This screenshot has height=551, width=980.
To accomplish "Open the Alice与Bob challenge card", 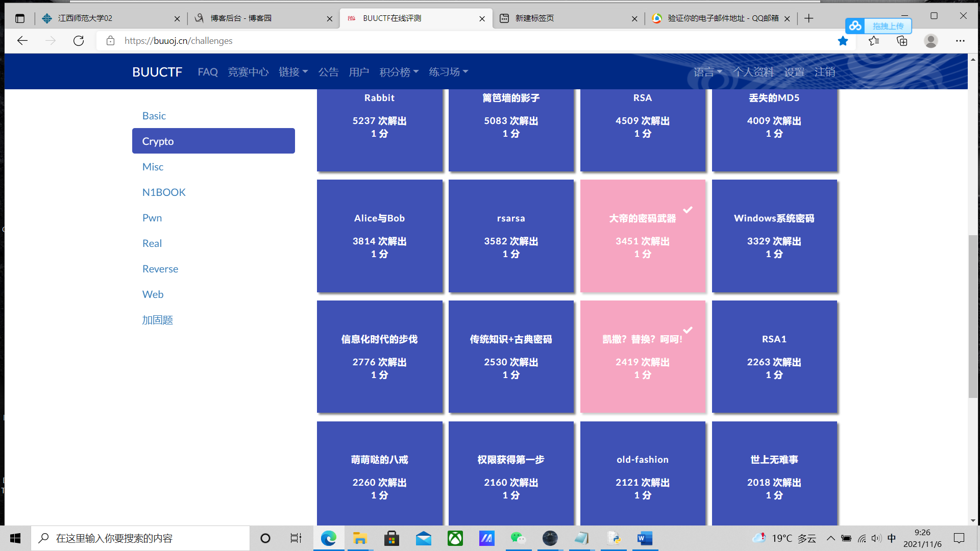I will [x=379, y=236].
